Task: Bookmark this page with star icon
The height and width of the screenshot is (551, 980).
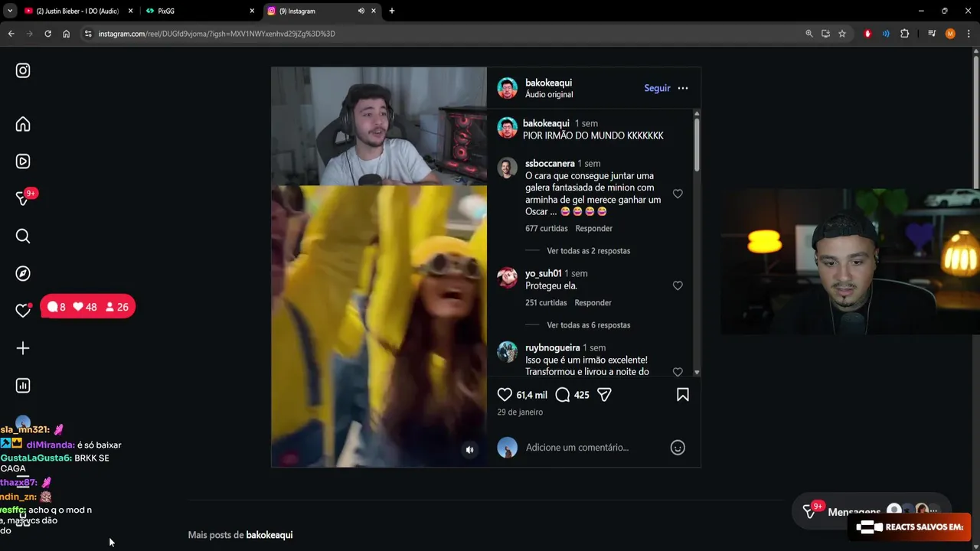Action: pos(842,34)
